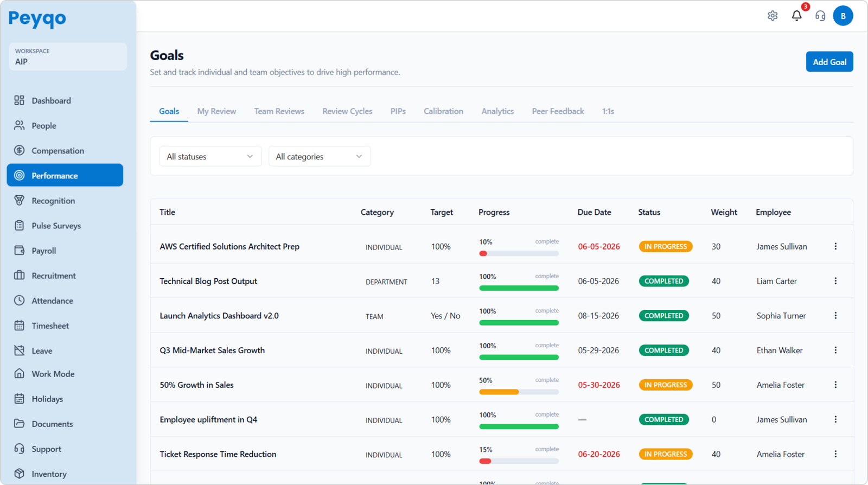Open the settings gear icon
868x485 pixels.
[x=773, y=16]
